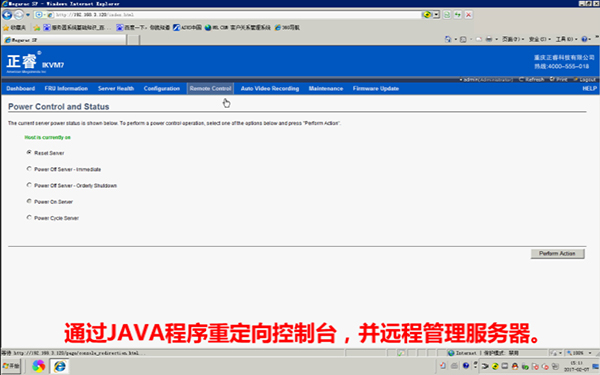600x375 pixels.
Task: Click the tray icon left of QQ penguin
Action: pos(505,366)
